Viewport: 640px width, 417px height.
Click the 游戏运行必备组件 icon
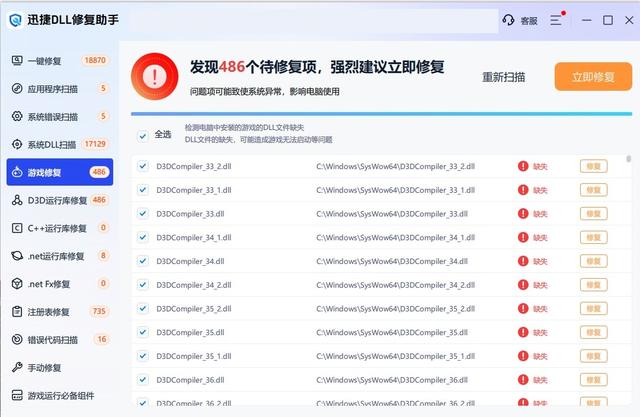pyautogui.click(x=17, y=395)
